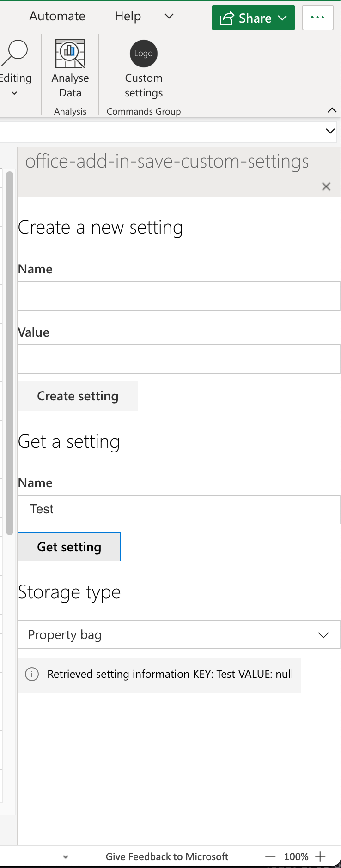Expand the Editing mode dropdown

(14, 92)
